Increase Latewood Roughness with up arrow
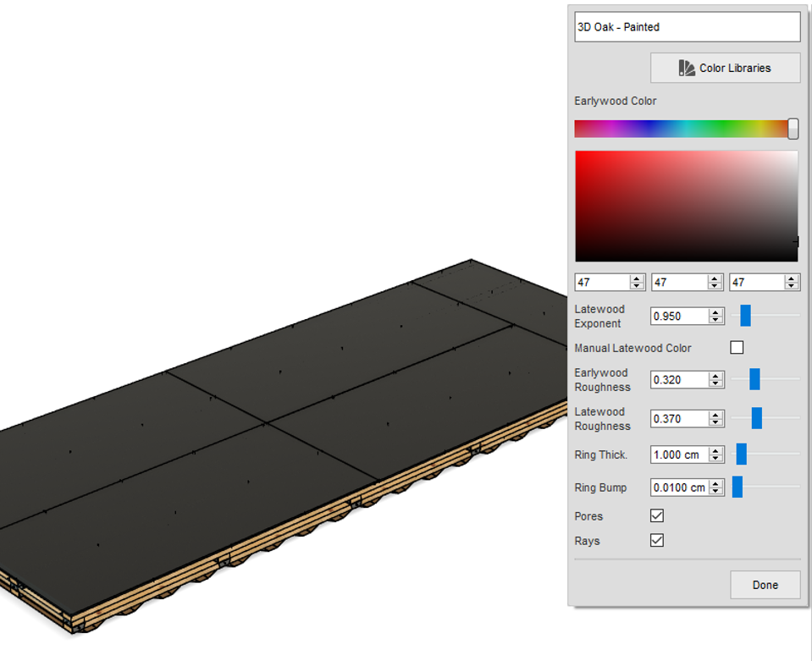 [715, 415]
